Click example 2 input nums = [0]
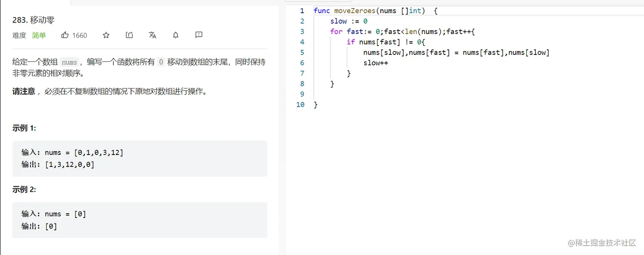 [x=54, y=214]
